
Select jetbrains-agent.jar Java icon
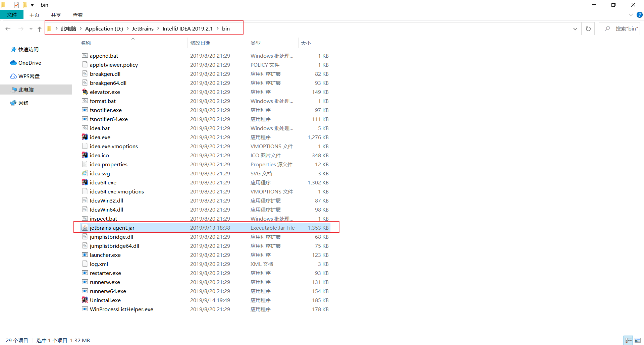[x=85, y=227]
